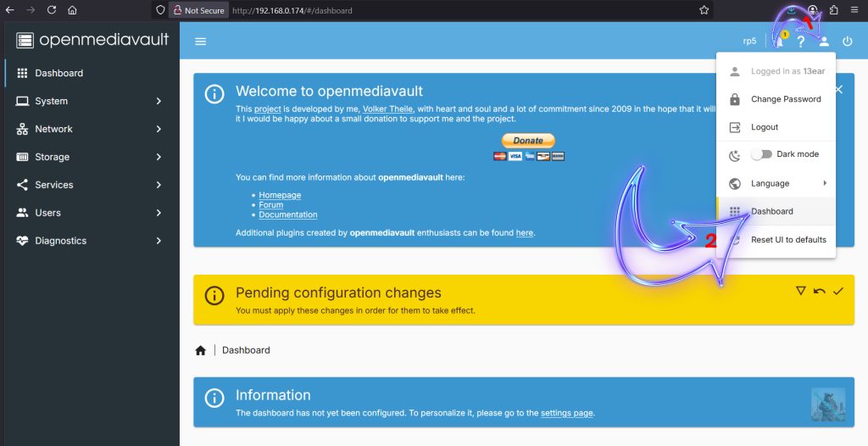
Task: Click the help question mark icon
Action: pos(800,42)
